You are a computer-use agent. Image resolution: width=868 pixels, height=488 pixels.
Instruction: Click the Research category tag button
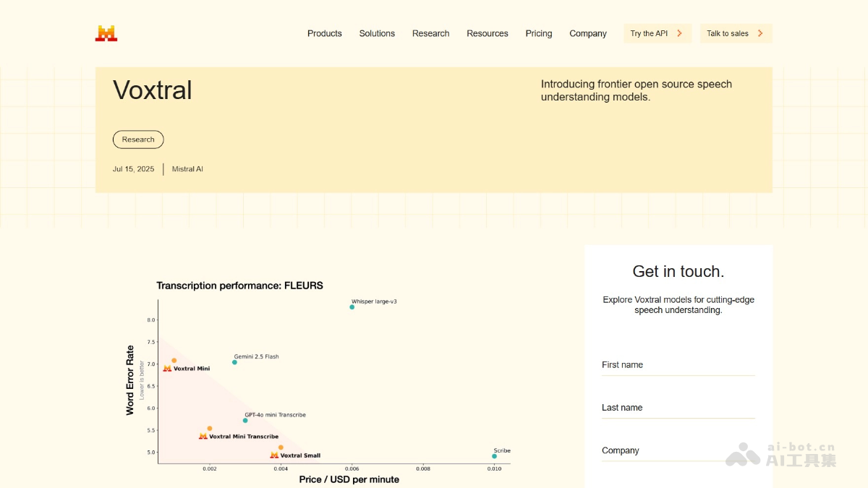coord(138,140)
